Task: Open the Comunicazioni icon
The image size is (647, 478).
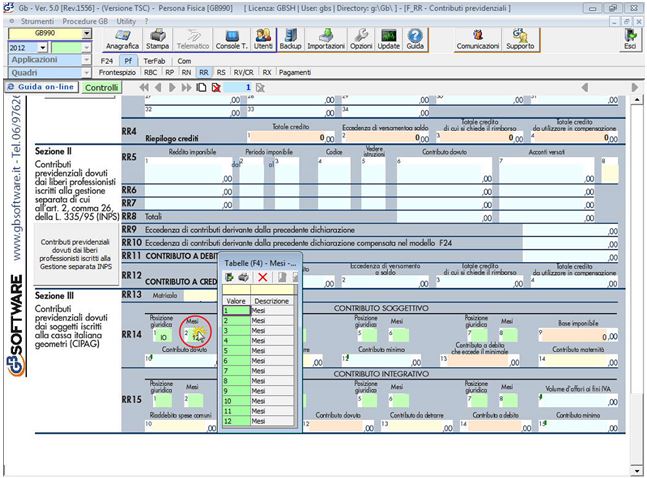Action: pos(478,40)
